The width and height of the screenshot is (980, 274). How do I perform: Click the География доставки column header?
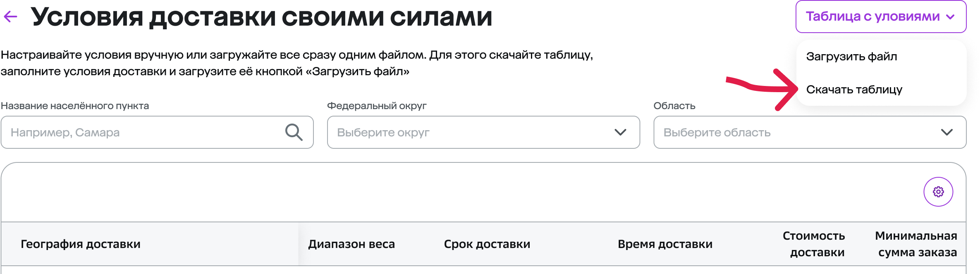tap(81, 244)
